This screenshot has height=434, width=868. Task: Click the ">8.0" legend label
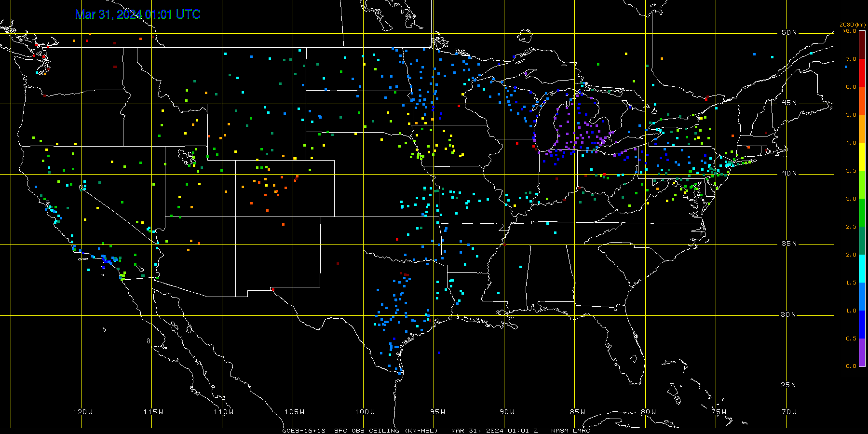tap(850, 31)
